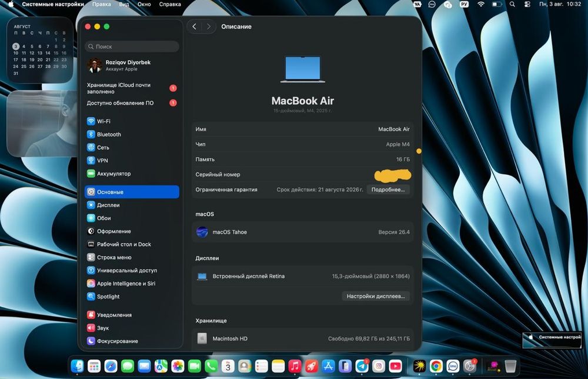Click the Поиск search field

coord(132,46)
